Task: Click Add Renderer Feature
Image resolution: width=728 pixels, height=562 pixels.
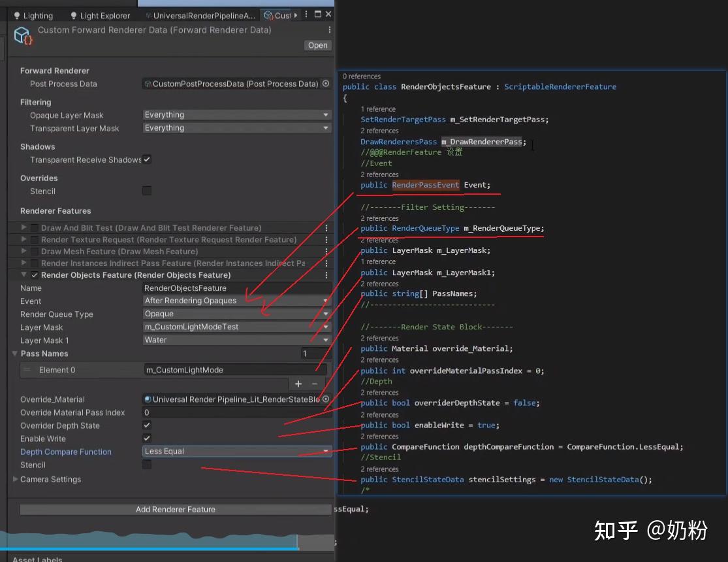Action: [176, 509]
